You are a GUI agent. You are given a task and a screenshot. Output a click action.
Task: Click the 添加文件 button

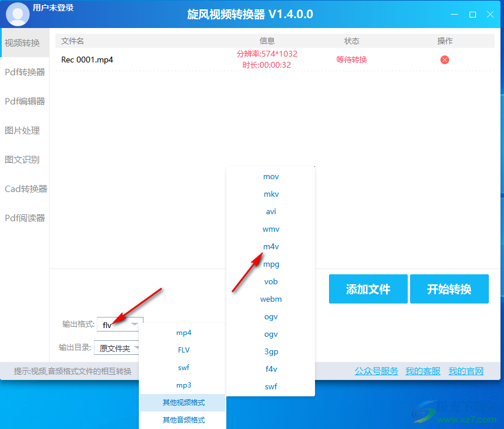(368, 289)
